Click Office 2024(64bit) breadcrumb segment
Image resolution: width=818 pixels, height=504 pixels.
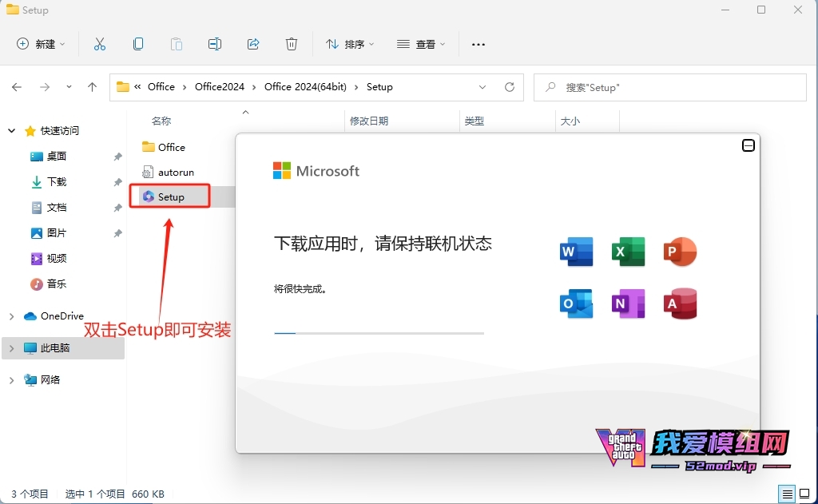tap(305, 86)
